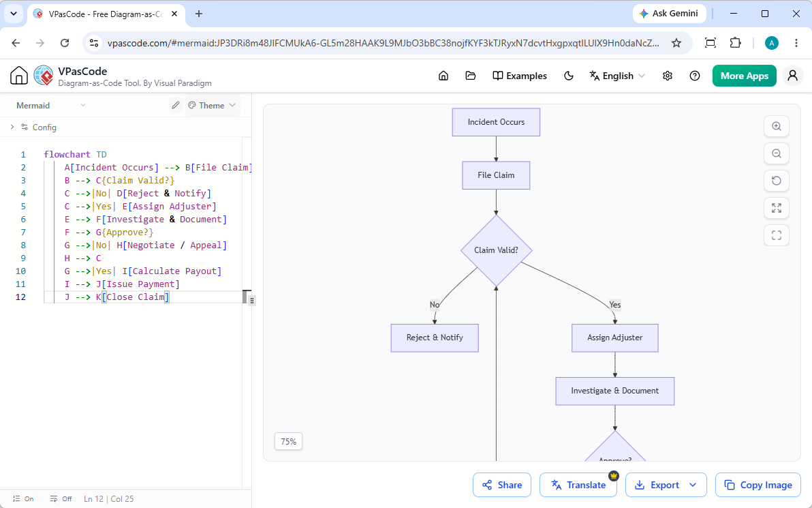
Task: Click code line I --> J[Issue Payment]
Action: tap(122, 284)
